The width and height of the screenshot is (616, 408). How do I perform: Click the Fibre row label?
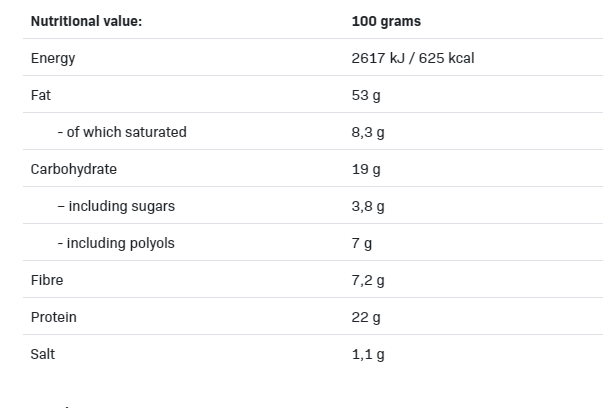47,280
